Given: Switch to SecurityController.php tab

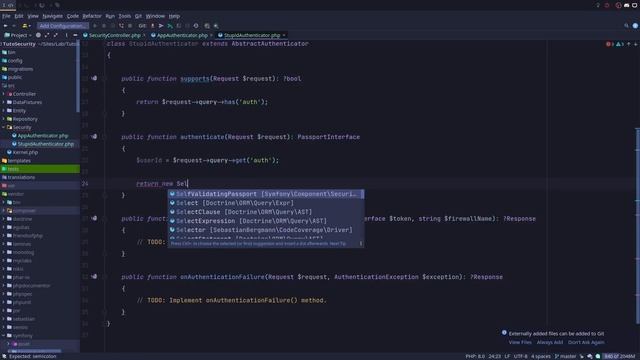Looking at the screenshot, I should coord(114,35).
